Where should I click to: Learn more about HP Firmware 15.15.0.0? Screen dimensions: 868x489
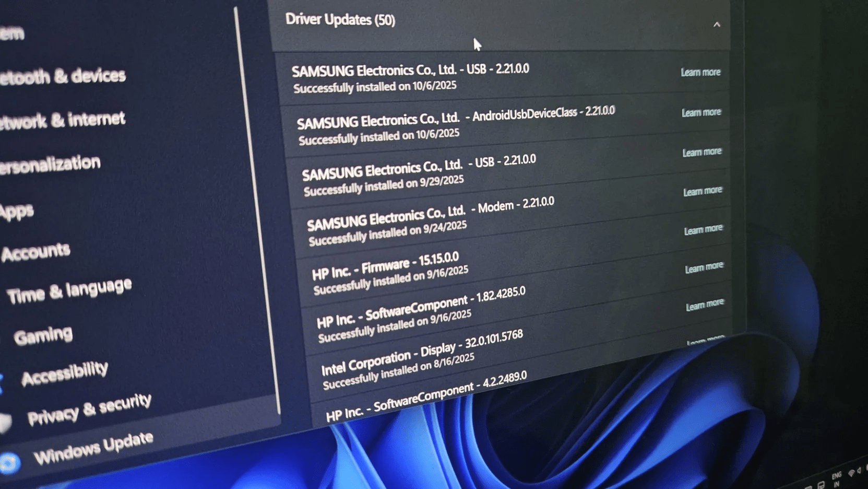[704, 229]
